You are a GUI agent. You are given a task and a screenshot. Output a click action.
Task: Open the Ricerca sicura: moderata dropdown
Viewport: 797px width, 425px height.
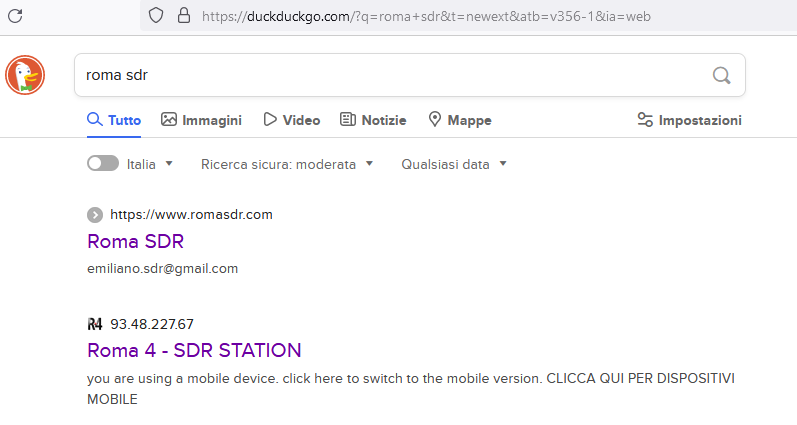[287, 164]
